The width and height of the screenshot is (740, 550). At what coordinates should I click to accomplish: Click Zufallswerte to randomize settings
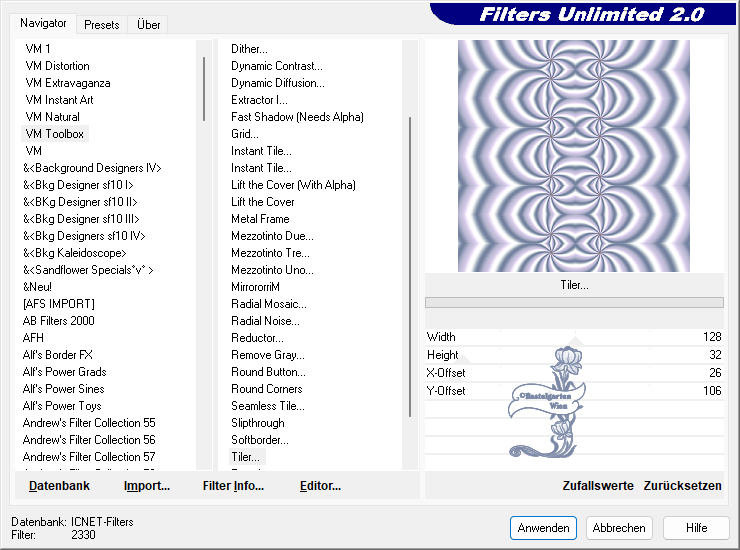click(x=598, y=486)
